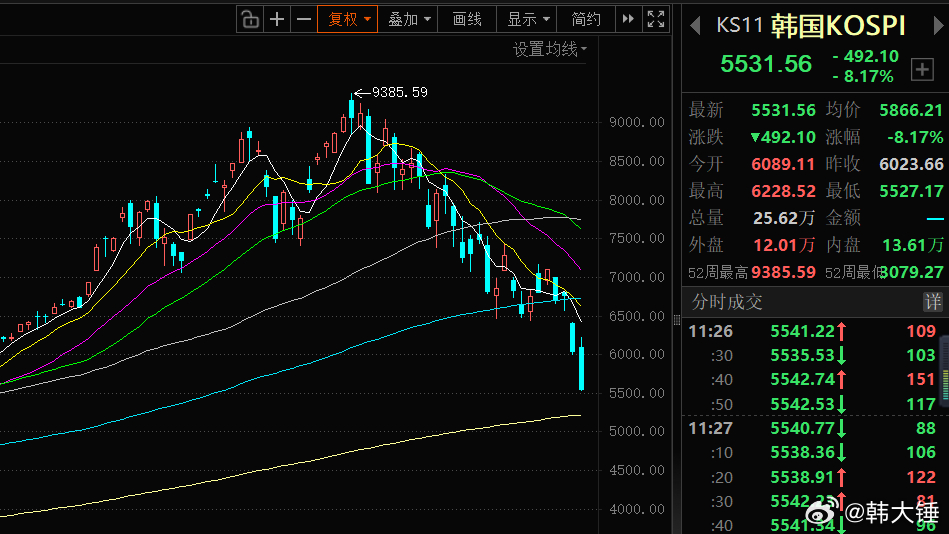Click the KS11 韩国KOSPI title
The image size is (949, 534).
coord(811,25)
